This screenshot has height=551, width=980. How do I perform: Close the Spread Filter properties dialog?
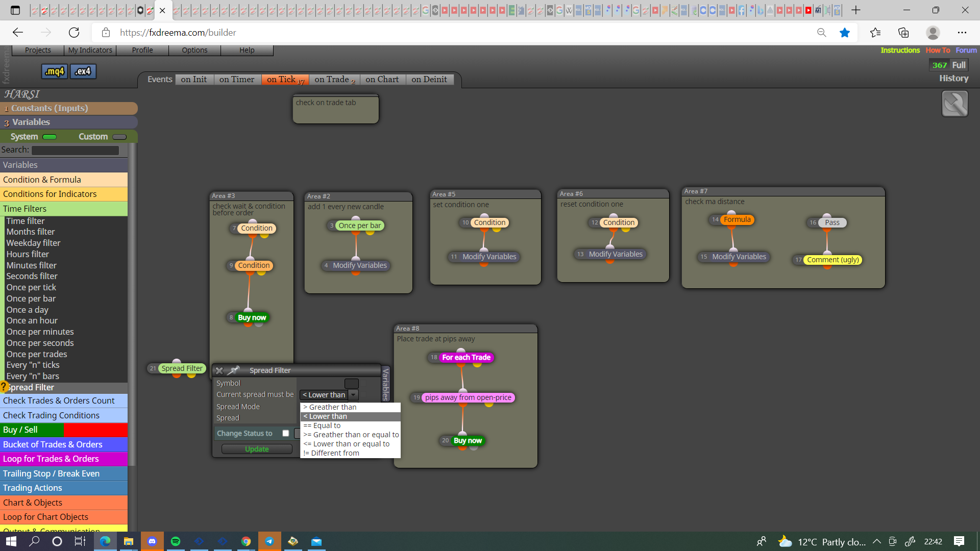pos(219,371)
